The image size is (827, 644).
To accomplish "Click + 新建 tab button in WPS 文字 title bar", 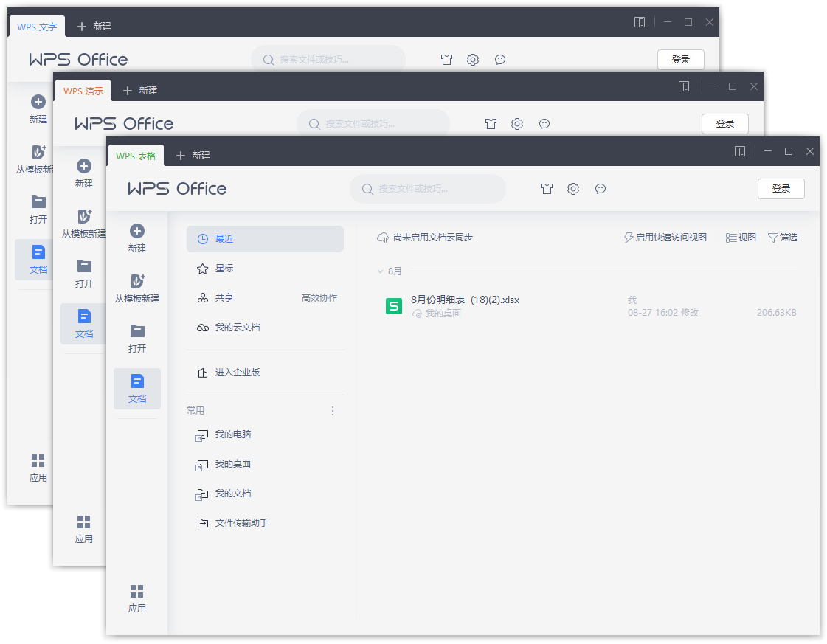I will click(94, 27).
